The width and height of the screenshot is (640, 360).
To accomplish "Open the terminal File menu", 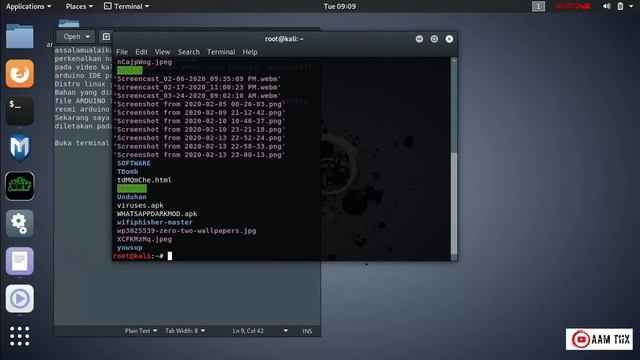I will 122,52.
